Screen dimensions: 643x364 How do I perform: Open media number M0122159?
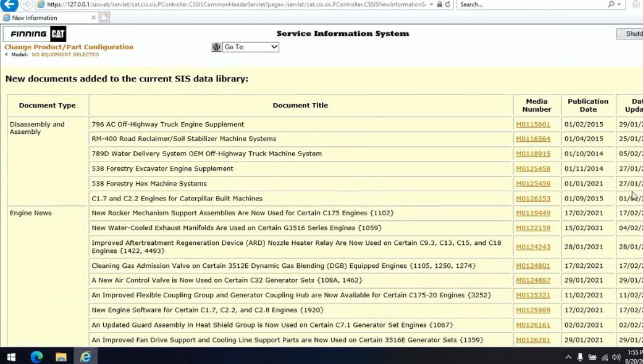click(533, 228)
